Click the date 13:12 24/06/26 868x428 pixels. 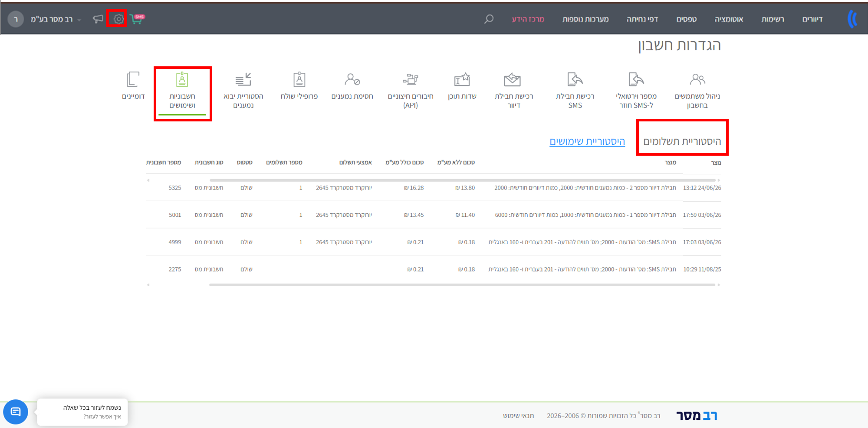(702, 188)
